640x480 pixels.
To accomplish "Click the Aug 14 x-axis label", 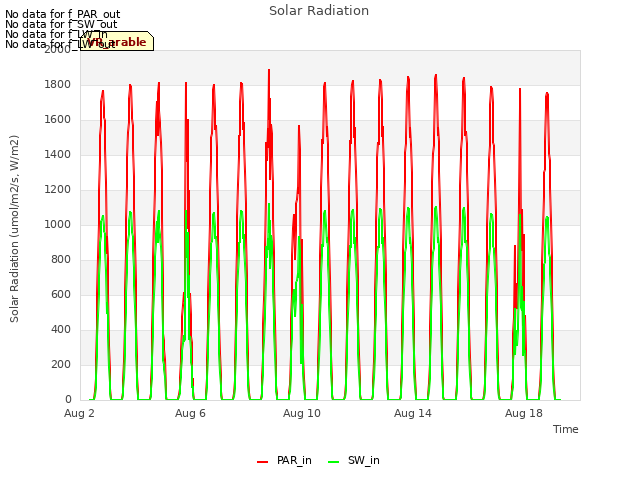I will pos(413,413).
